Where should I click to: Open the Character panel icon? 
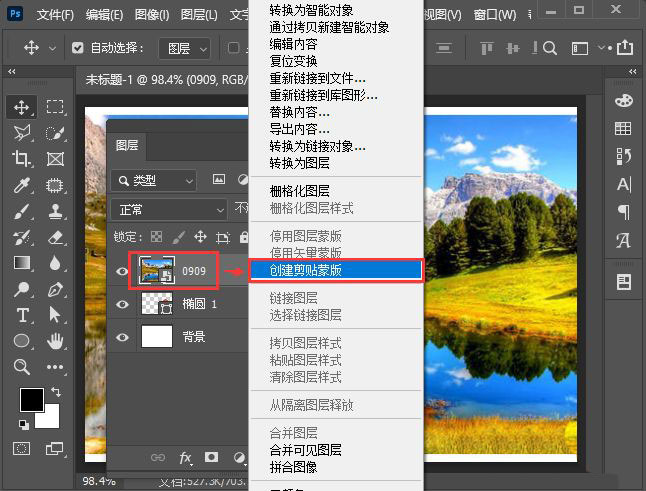click(623, 184)
